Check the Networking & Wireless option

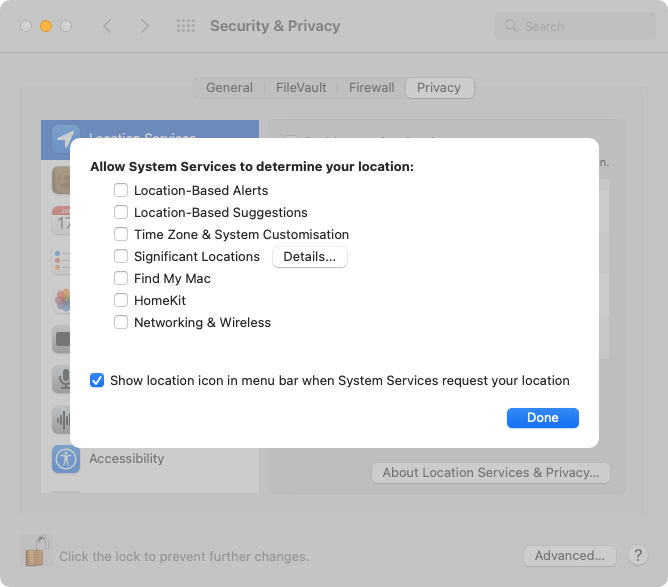pyautogui.click(x=121, y=322)
